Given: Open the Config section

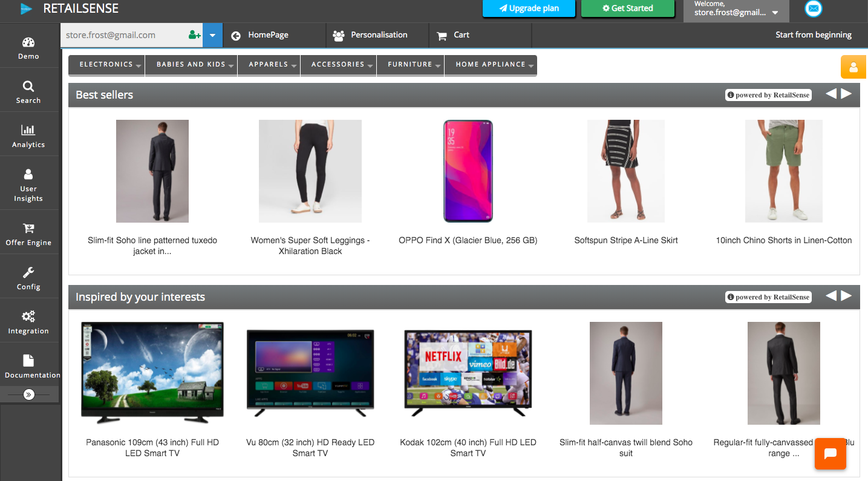Looking at the screenshot, I should 28,276.
